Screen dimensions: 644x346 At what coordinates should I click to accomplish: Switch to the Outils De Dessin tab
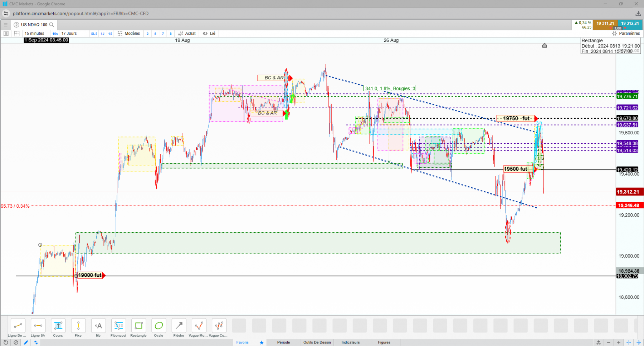point(317,342)
